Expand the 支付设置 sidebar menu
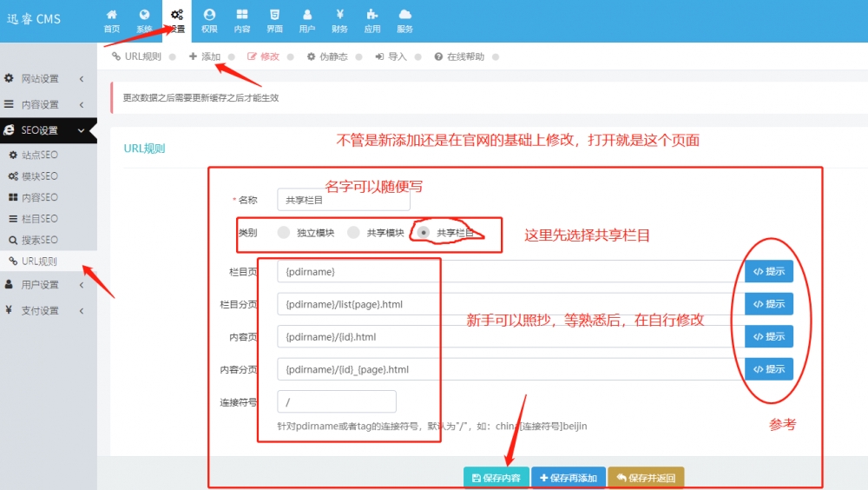The height and width of the screenshot is (490, 868). 48,310
